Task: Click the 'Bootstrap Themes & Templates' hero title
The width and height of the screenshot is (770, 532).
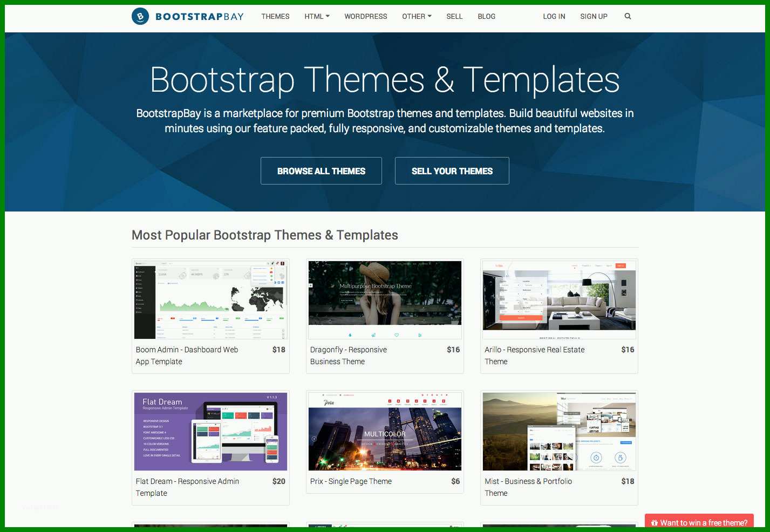Action: [x=385, y=80]
